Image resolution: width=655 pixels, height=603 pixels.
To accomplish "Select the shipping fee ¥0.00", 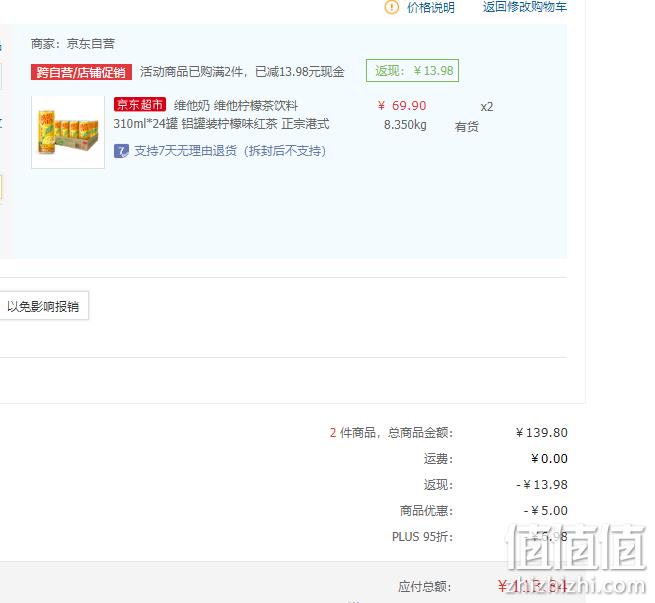I will [549, 459].
